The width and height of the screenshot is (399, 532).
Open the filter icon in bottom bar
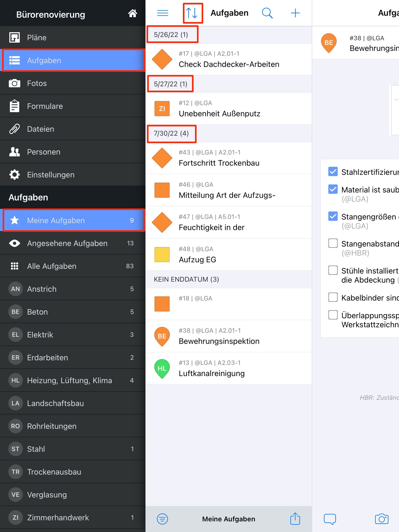click(x=162, y=519)
